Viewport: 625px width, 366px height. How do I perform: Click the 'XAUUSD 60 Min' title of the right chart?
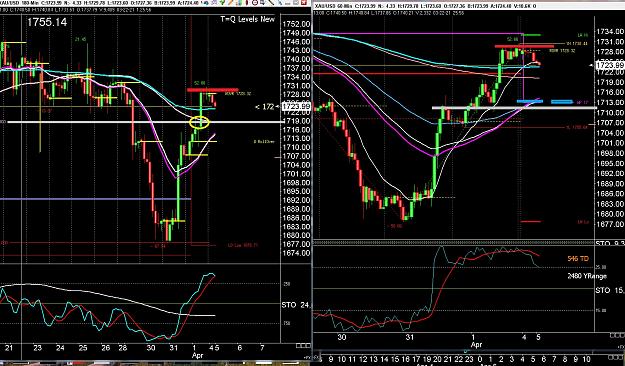[x=332, y=6]
